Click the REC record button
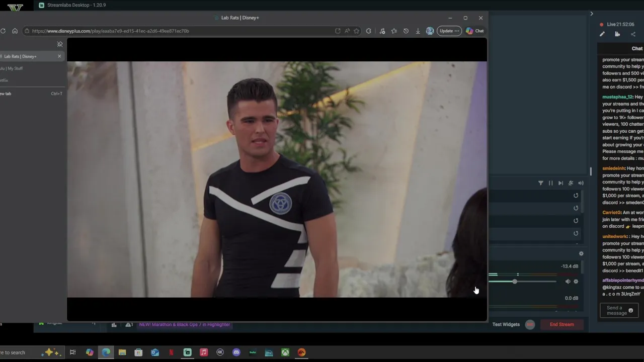The image size is (644, 362). point(530,325)
